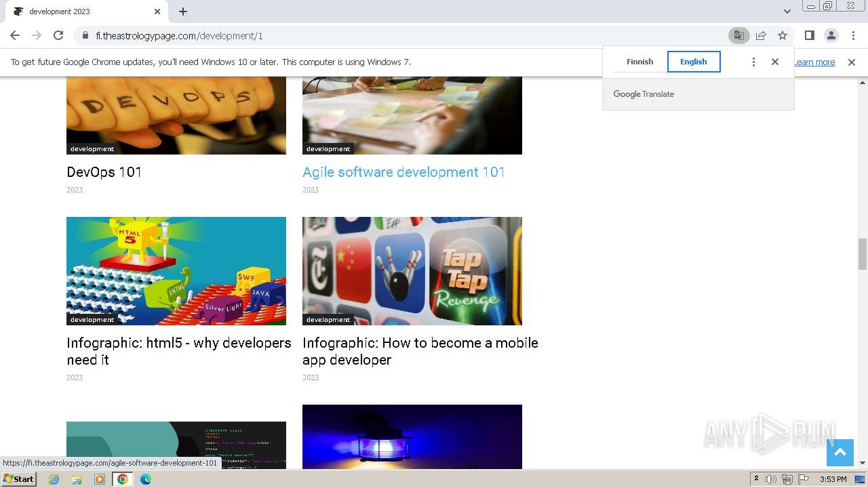868x488 pixels.
Task: Open a new tab with plus button
Action: (x=183, y=12)
